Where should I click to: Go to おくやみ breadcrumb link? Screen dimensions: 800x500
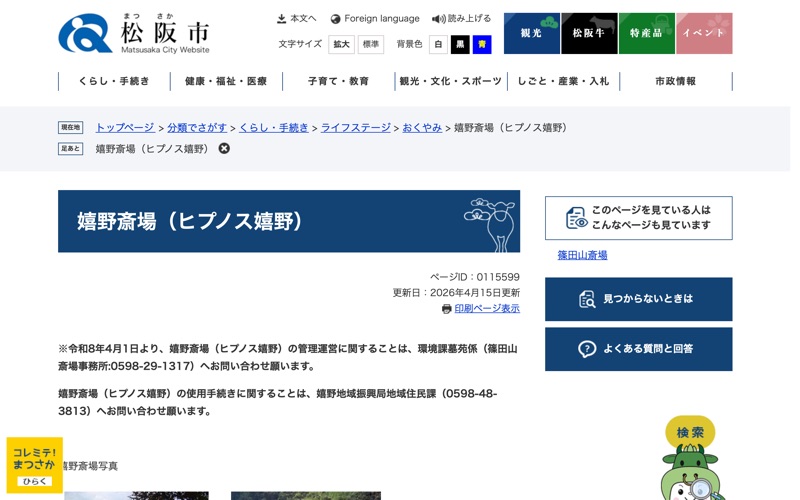coord(422,128)
